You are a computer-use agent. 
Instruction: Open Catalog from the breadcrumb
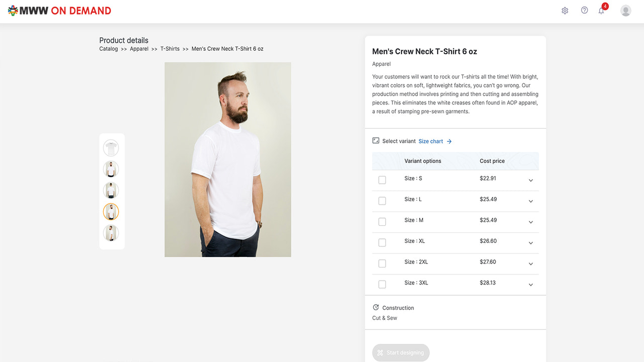(x=108, y=48)
